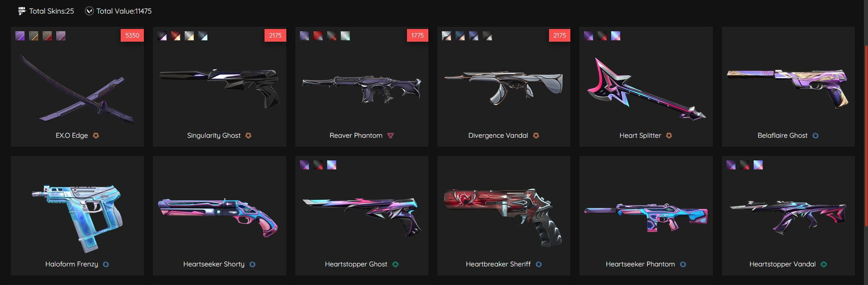
Task: Open the Haloform Frenzy skin image
Action: point(77,217)
